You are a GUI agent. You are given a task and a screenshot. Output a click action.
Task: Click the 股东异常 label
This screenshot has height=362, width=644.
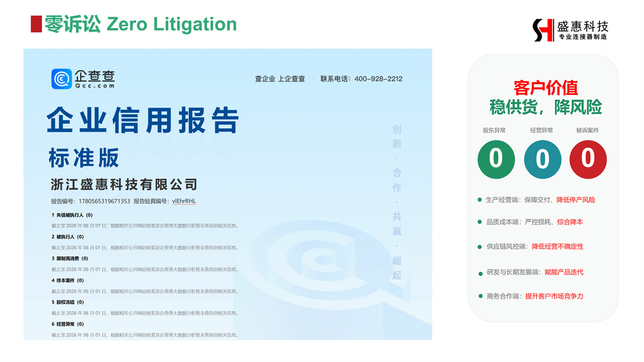[x=494, y=130]
